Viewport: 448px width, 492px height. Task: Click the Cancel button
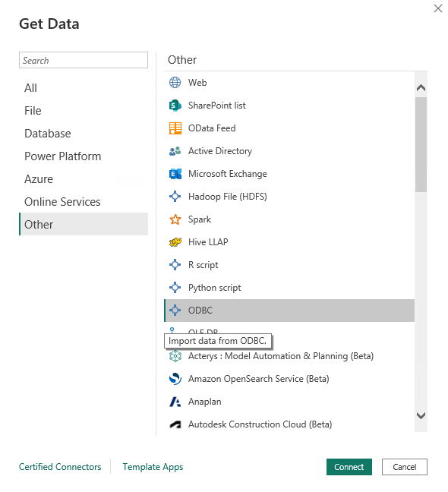(x=405, y=467)
